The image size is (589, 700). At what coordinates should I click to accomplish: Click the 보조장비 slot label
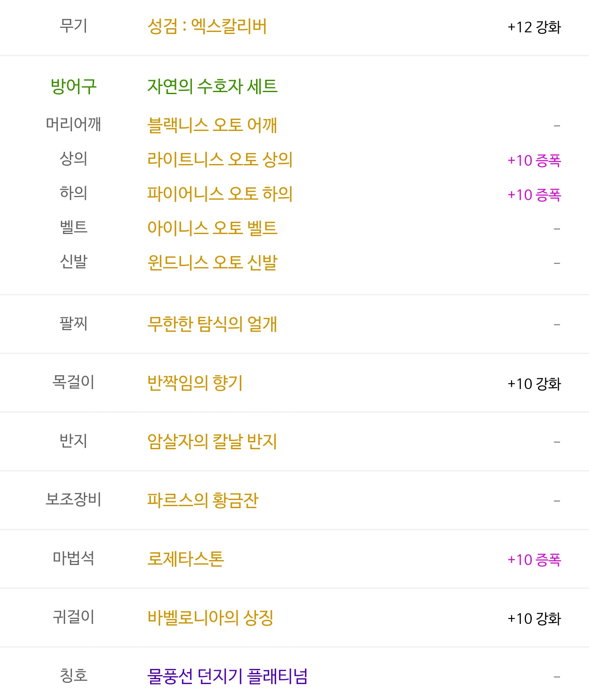point(74,499)
